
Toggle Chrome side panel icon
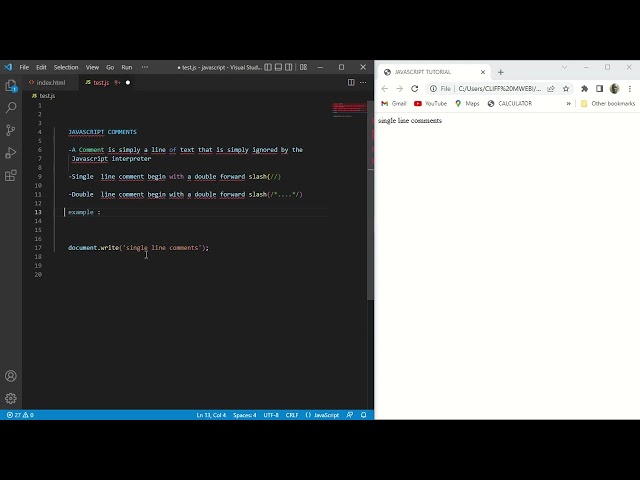tap(600, 89)
